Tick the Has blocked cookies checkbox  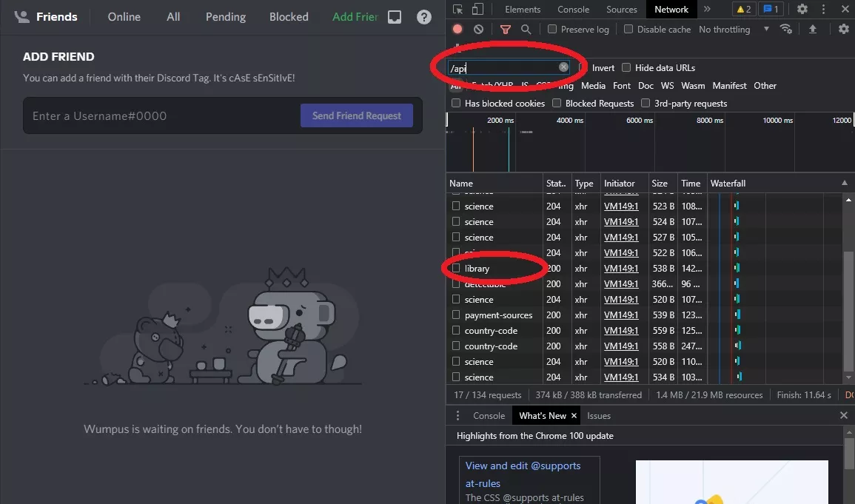click(x=456, y=103)
